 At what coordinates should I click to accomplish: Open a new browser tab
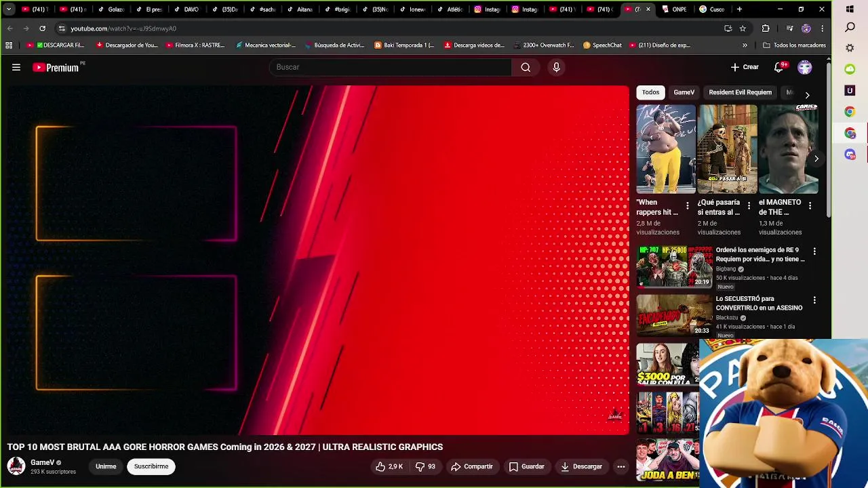(x=739, y=9)
